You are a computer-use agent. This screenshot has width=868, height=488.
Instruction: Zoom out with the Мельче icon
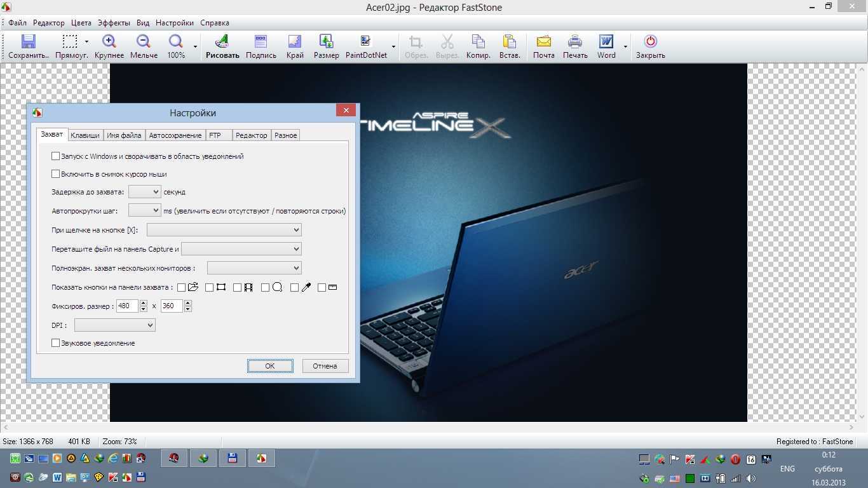pos(144,42)
